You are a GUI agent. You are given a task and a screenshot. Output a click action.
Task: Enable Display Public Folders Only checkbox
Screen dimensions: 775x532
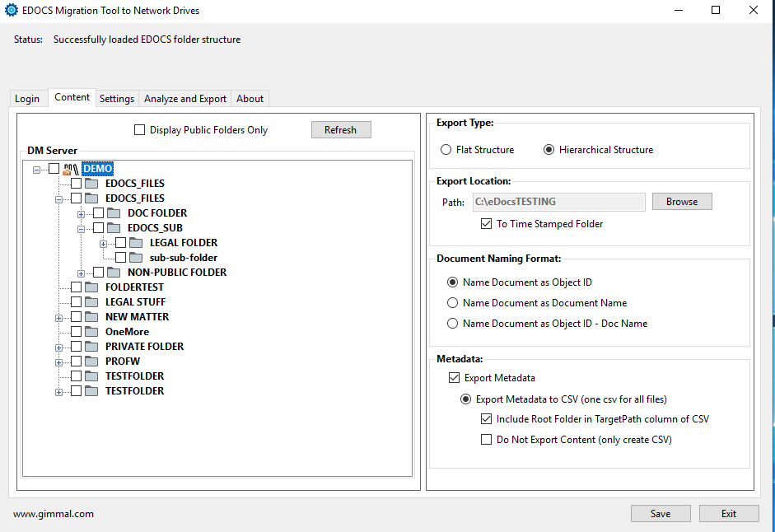[140, 130]
